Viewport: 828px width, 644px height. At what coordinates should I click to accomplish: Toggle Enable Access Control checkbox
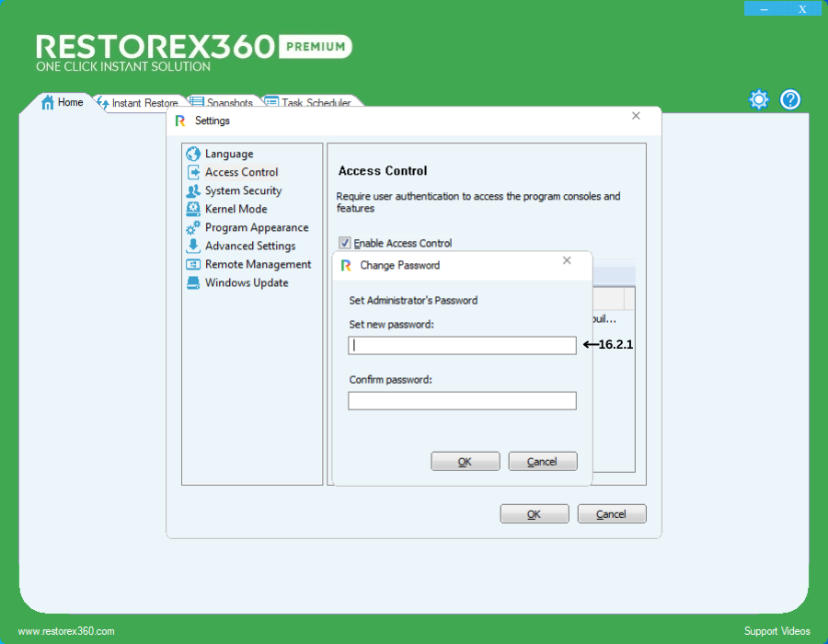click(345, 244)
